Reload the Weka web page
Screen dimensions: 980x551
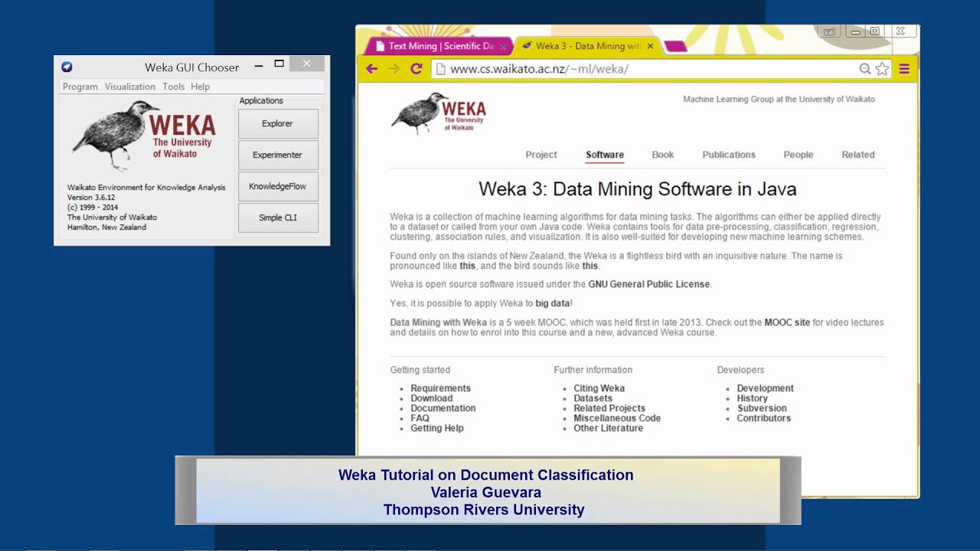point(416,69)
